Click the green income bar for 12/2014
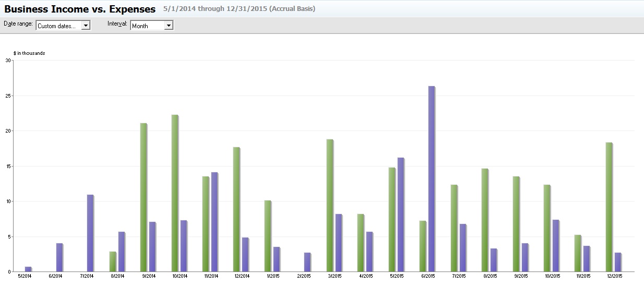644x283 pixels. coord(236,209)
